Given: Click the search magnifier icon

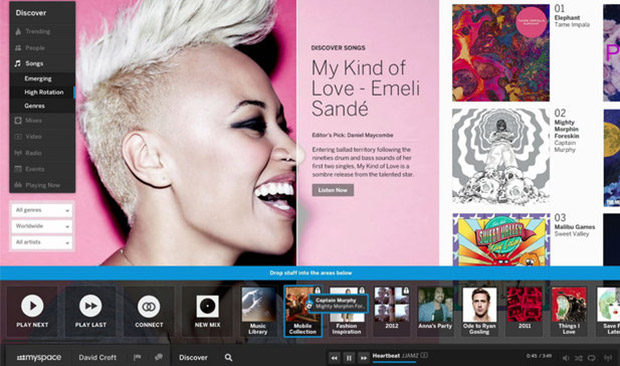Looking at the screenshot, I should point(229,357).
